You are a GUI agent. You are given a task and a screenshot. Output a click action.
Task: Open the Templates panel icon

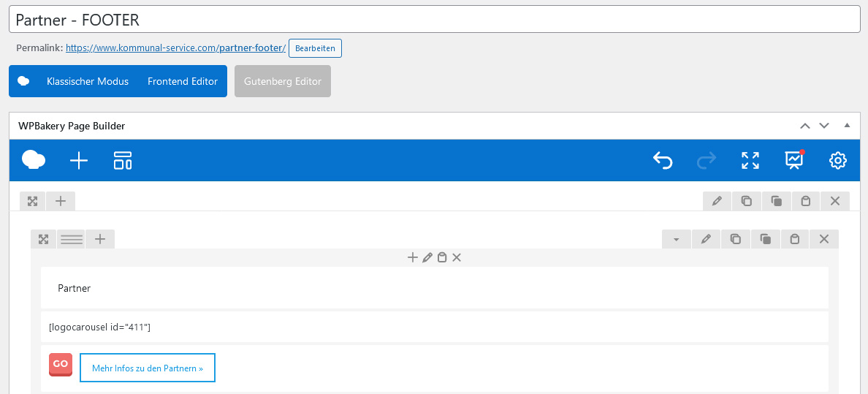(122, 161)
